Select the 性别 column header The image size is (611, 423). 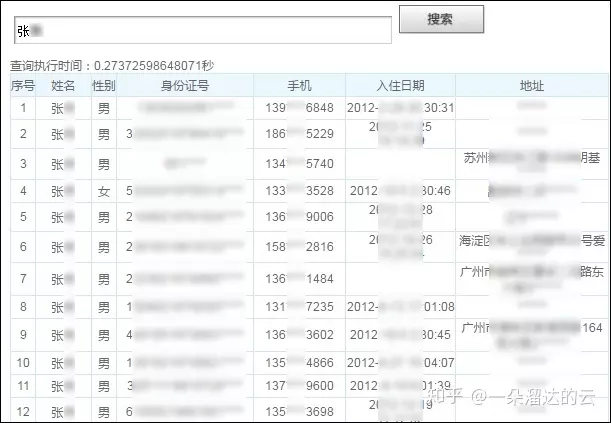[x=104, y=85]
